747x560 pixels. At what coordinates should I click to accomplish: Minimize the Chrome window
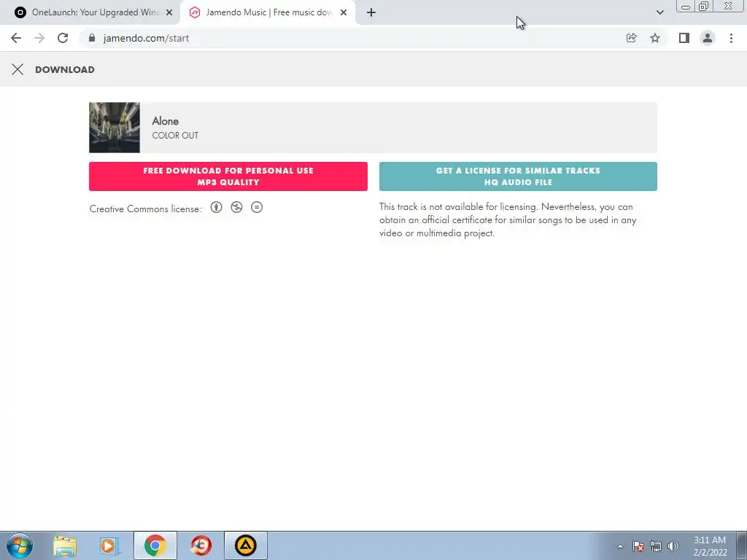click(x=686, y=7)
